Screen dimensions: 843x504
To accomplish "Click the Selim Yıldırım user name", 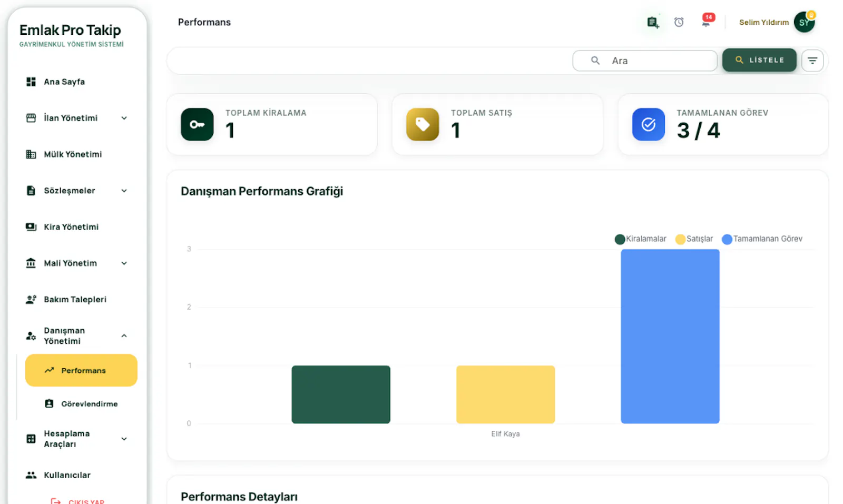I will tap(763, 22).
